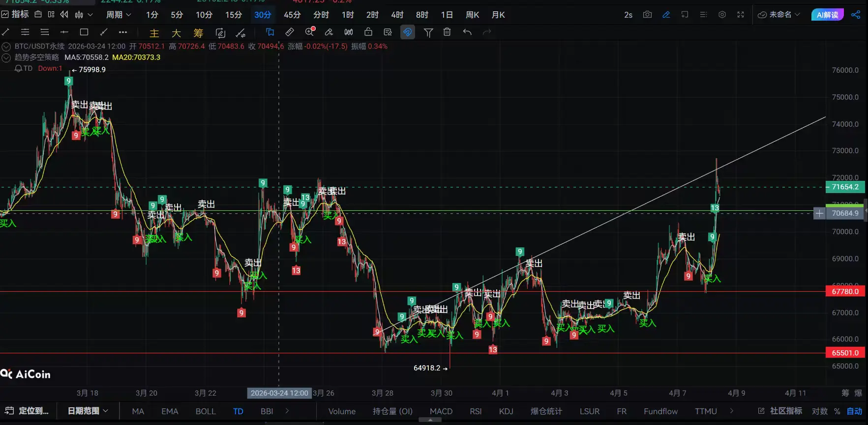
Task: Expand more main indicators arrow after BBI
Action: click(x=287, y=411)
